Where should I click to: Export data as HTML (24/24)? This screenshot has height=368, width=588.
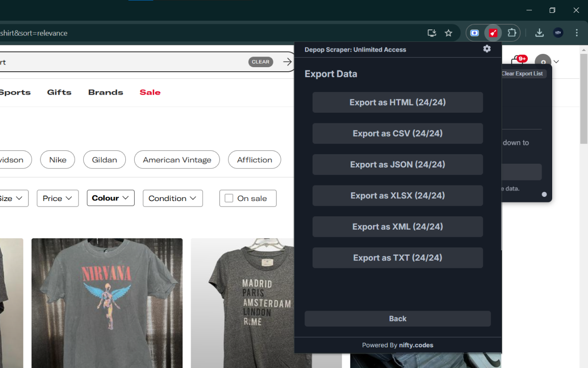click(398, 102)
